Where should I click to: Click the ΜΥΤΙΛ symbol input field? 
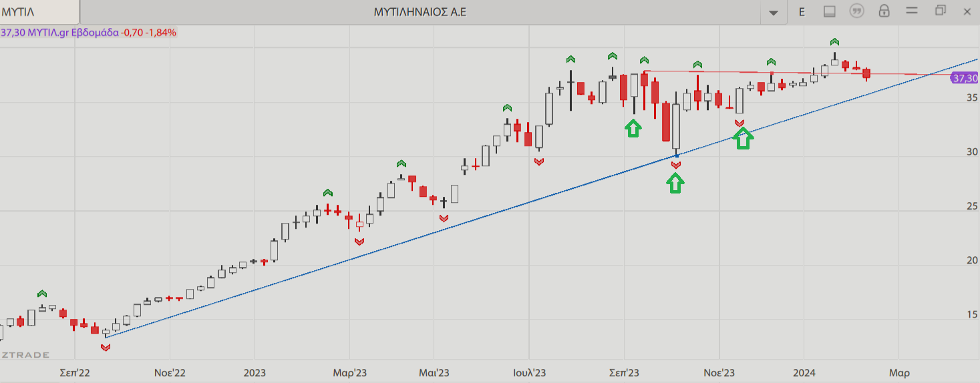[39, 11]
